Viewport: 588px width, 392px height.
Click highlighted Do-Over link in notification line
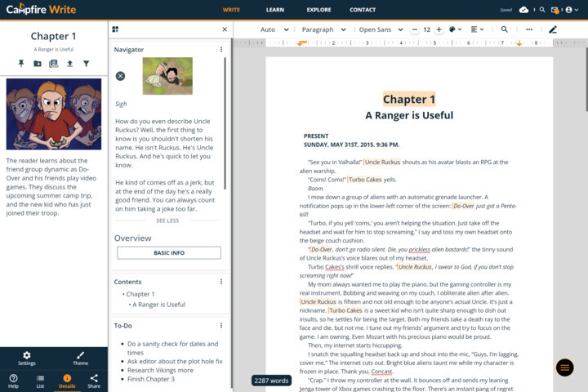464,206
